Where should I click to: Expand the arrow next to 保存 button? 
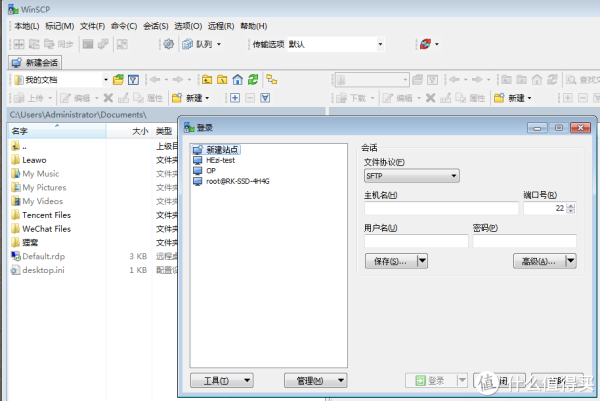(422, 261)
